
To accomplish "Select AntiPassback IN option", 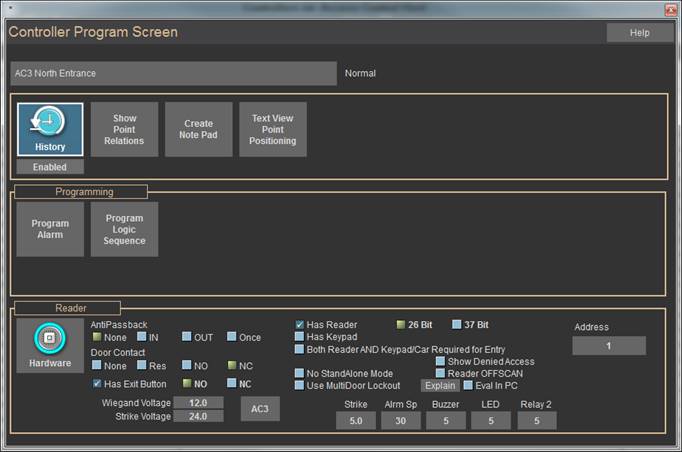I will (x=142, y=337).
